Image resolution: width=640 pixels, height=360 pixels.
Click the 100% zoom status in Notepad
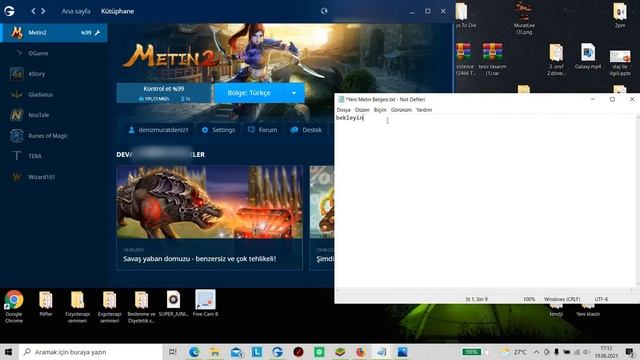529,299
